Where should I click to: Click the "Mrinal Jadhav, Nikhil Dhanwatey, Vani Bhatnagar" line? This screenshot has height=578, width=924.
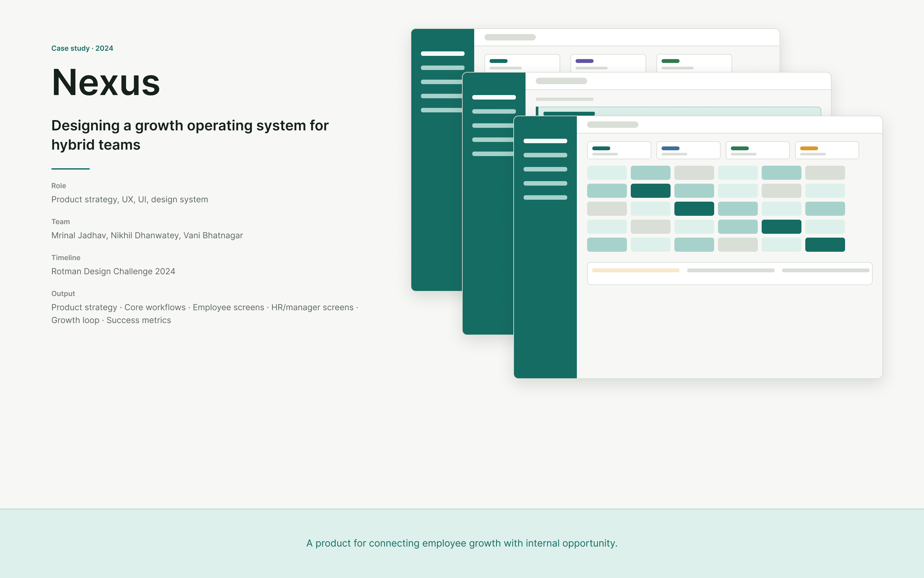coord(147,235)
